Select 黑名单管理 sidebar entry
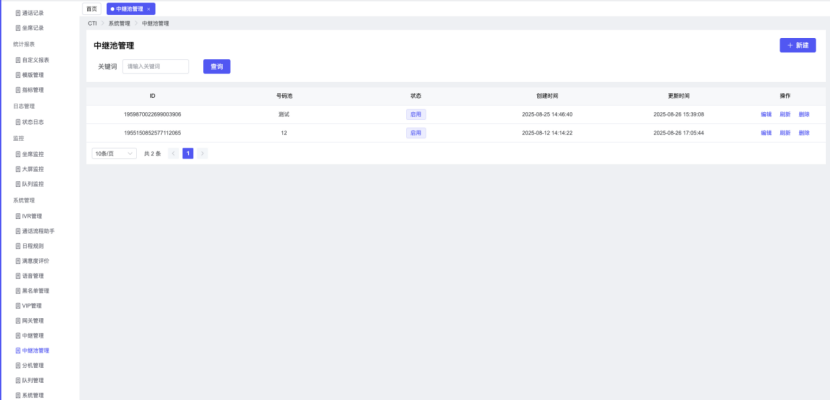 [35, 290]
